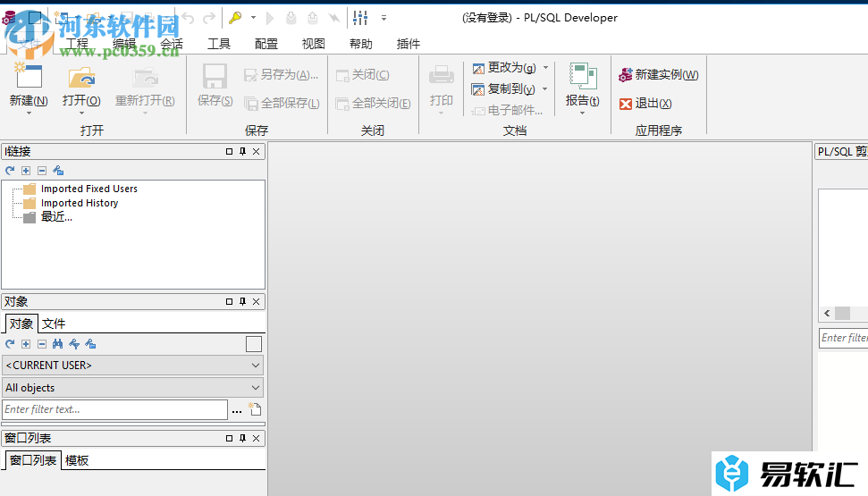Remove connection with minus icon in 链接 panel
The height and width of the screenshot is (496, 868).
click(x=42, y=171)
